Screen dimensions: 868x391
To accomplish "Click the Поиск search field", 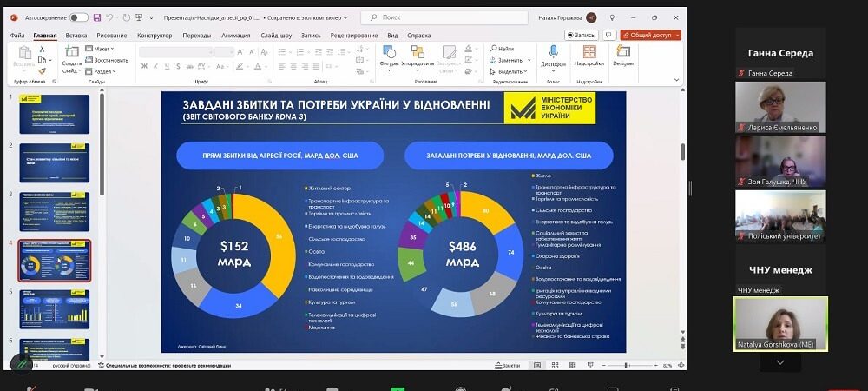I will coord(444,17).
